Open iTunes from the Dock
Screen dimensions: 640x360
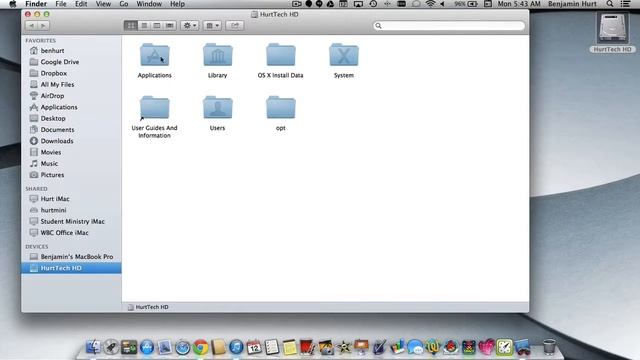[x=236, y=347]
